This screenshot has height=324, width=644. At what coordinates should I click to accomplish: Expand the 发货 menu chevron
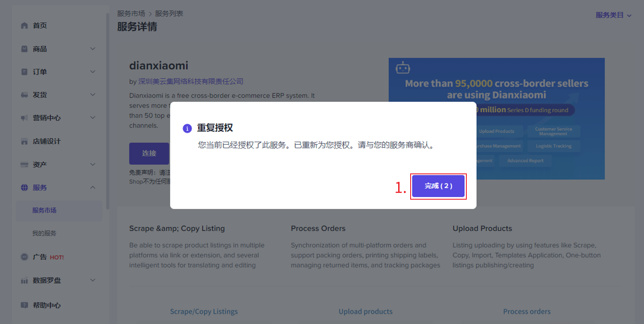click(x=93, y=95)
